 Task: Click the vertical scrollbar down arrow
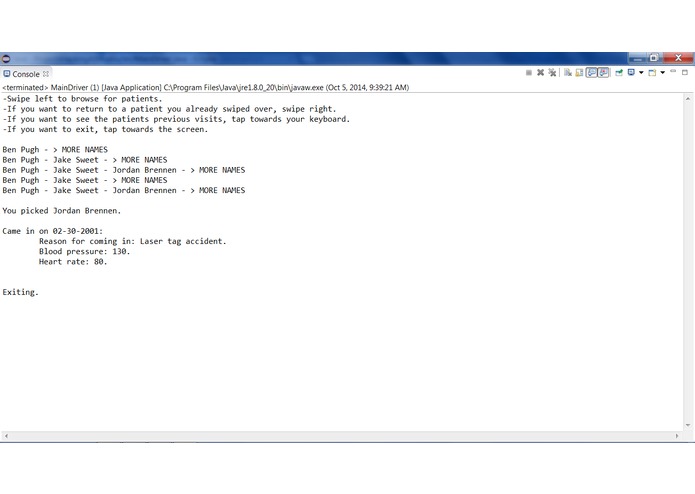[x=688, y=425]
